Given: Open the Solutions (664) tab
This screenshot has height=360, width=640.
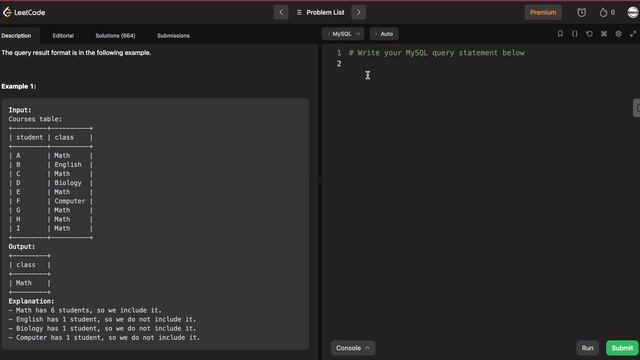Looking at the screenshot, I should pyautogui.click(x=115, y=36).
